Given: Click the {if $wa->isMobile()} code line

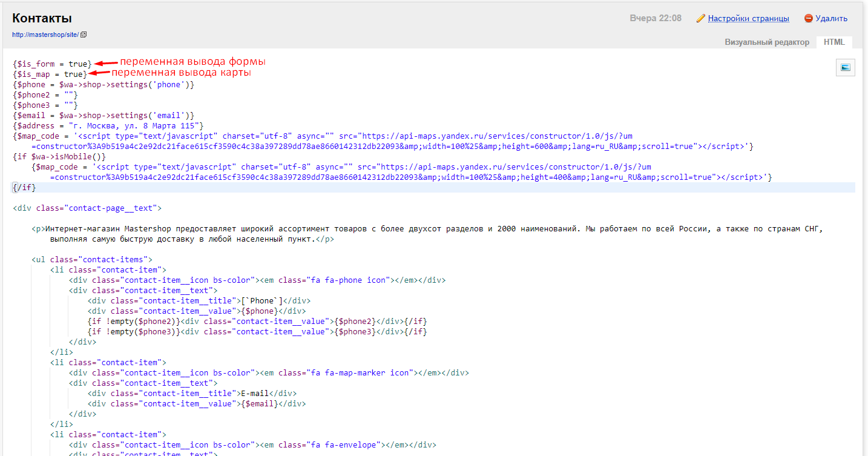Looking at the screenshot, I should tap(59, 157).
